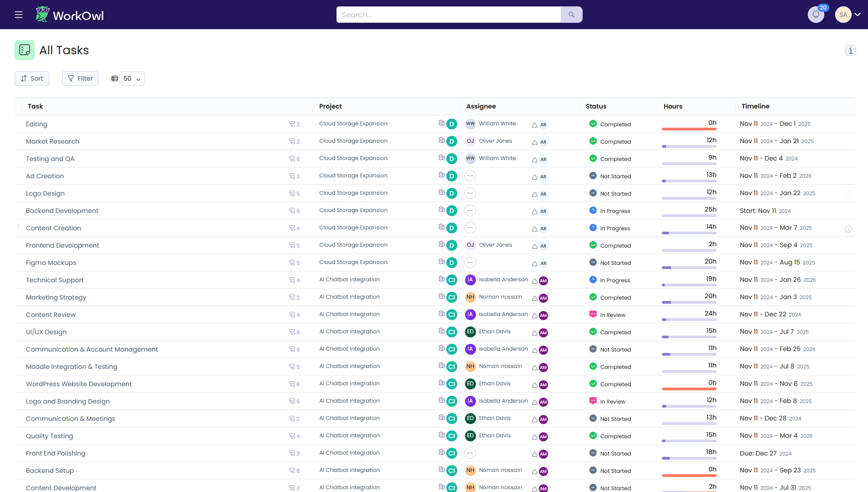Open the hamburger navigation menu

coord(19,15)
